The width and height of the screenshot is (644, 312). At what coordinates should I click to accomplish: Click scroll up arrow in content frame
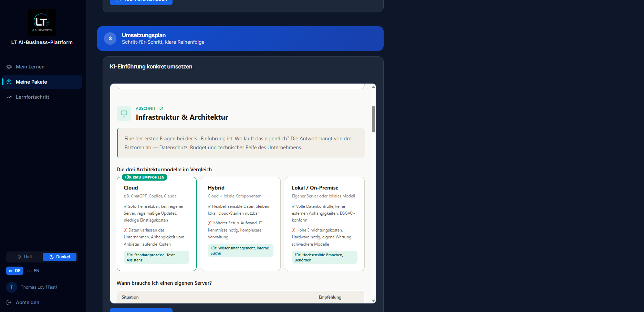tap(373, 87)
